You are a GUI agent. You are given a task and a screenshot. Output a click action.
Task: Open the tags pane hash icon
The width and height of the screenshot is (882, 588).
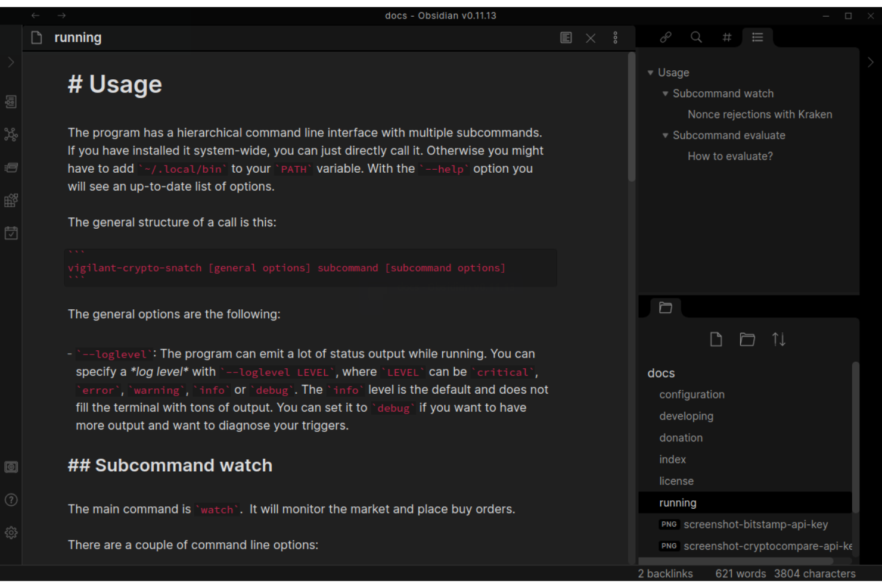(726, 38)
